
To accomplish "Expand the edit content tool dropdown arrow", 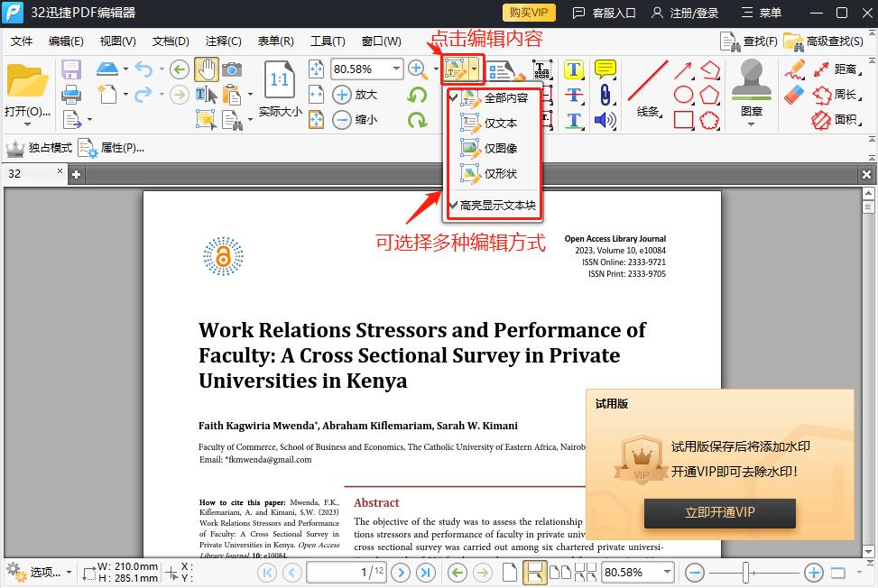I will pyautogui.click(x=475, y=69).
